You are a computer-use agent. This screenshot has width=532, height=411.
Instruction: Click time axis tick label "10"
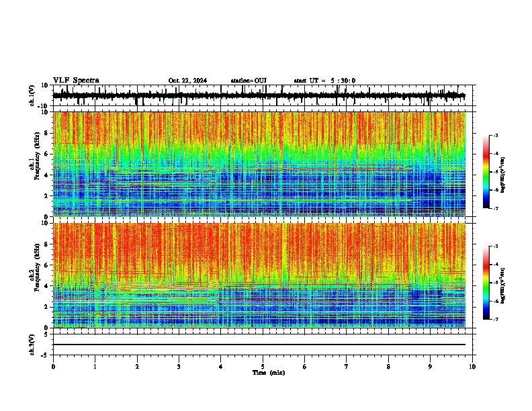click(x=472, y=367)
